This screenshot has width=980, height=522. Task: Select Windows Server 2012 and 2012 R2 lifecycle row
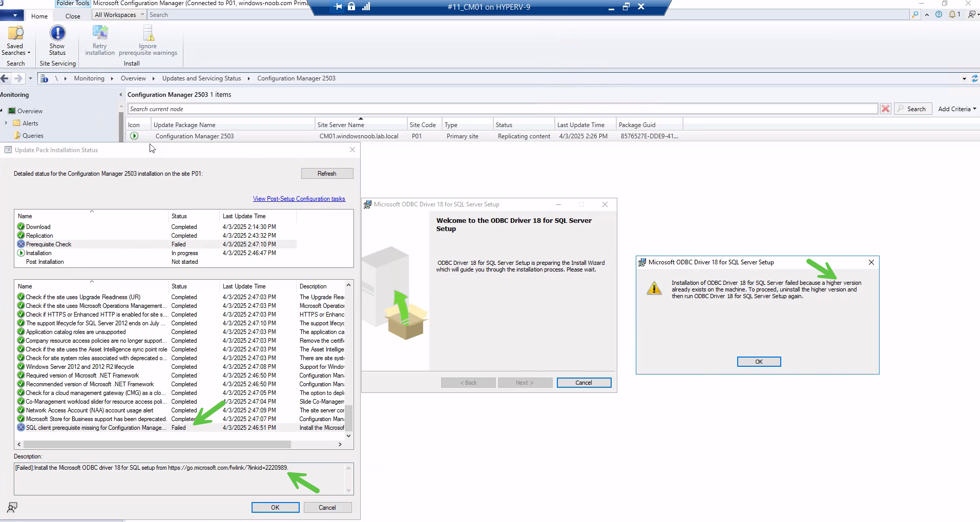tap(180, 367)
